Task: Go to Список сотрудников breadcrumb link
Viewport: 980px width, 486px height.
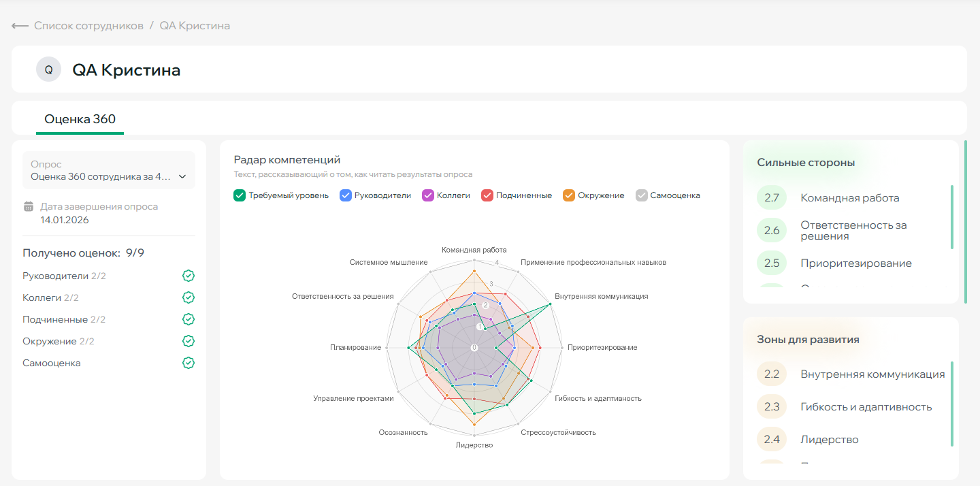Action: tap(88, 26)
